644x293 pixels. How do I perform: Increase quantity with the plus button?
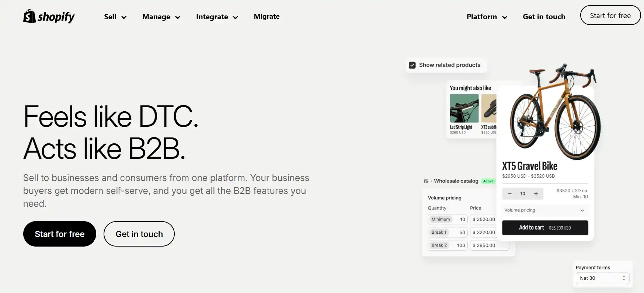[536, 194]
